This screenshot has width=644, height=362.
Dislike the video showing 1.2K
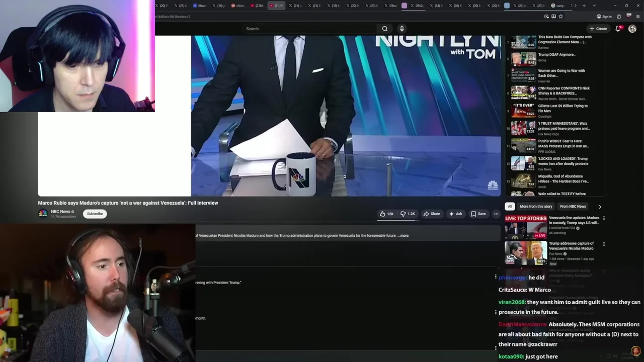coord(408,214)
